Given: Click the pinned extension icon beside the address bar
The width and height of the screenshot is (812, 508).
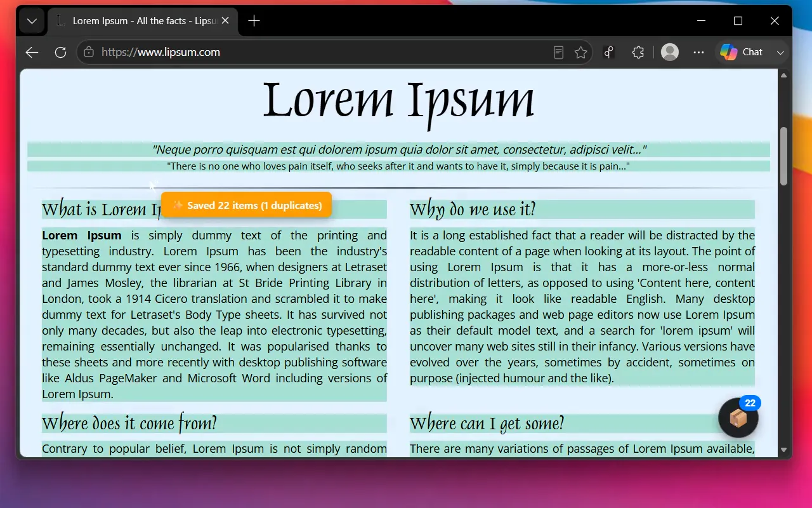Looking at the screenshot, I should click(609, 52).
